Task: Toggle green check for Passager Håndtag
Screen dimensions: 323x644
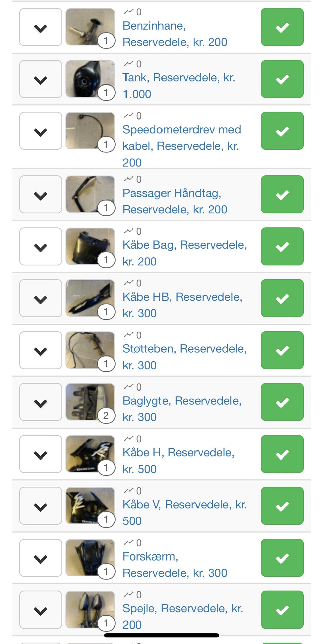Action: [x=282, y=194]
